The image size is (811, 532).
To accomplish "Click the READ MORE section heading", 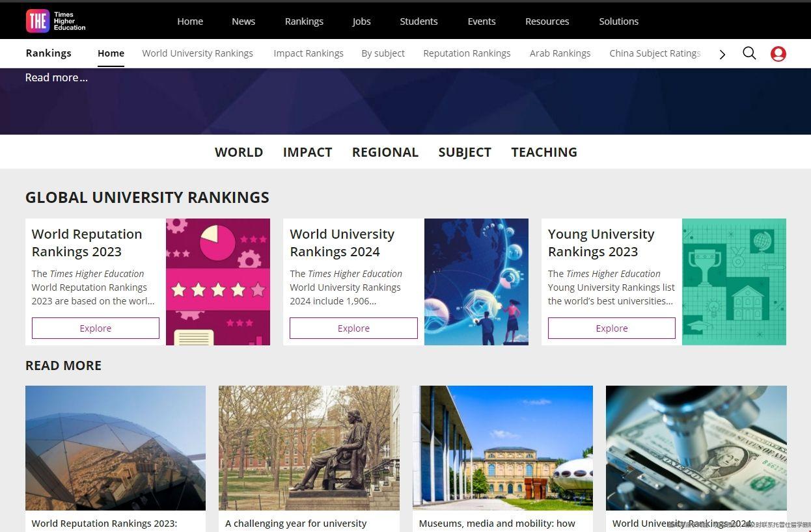I will (63, 366).
